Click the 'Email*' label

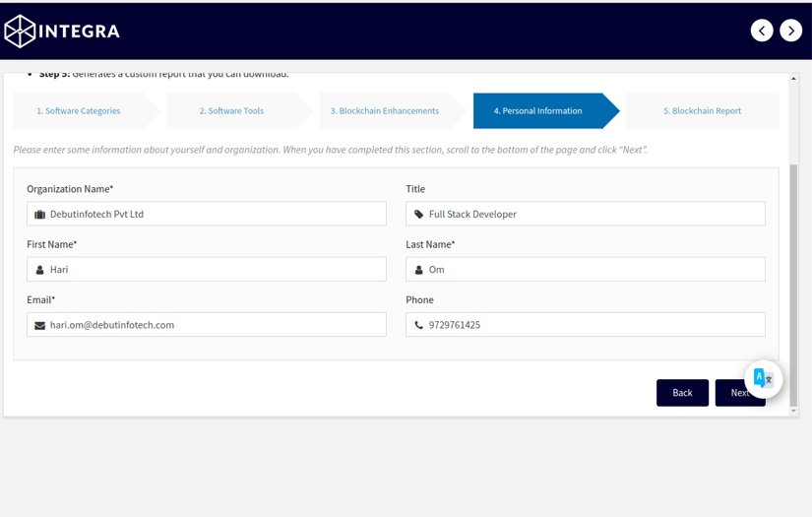(41, 300)
